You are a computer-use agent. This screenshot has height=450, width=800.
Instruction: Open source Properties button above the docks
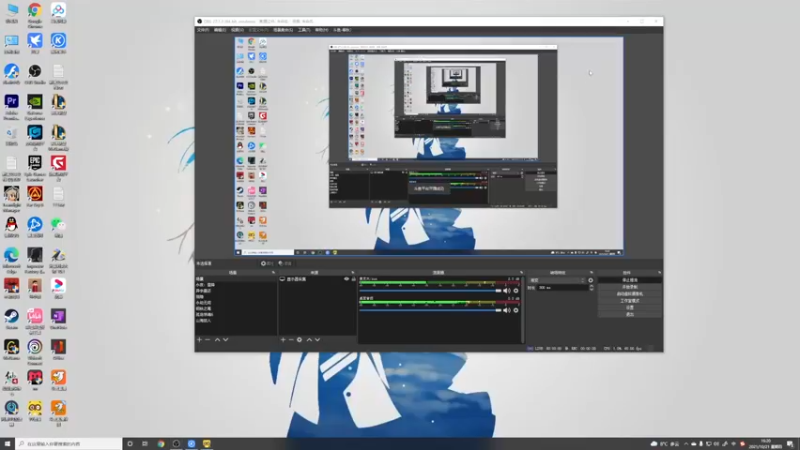coord(267,263)
